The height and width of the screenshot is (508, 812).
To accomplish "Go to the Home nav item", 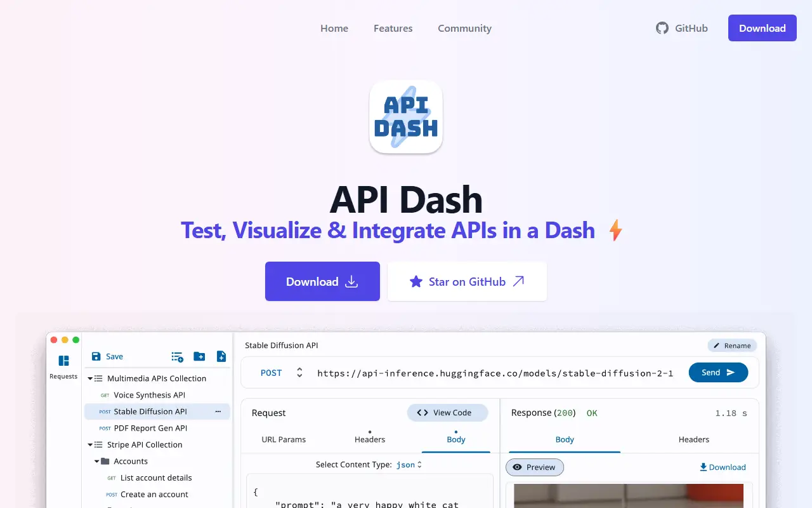I will 334,28.
